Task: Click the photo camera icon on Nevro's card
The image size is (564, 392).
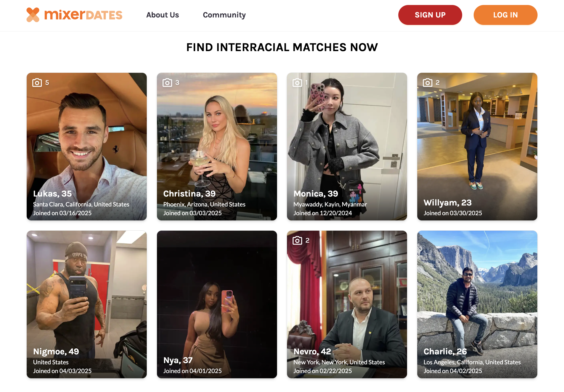Action: pos(297,240)
